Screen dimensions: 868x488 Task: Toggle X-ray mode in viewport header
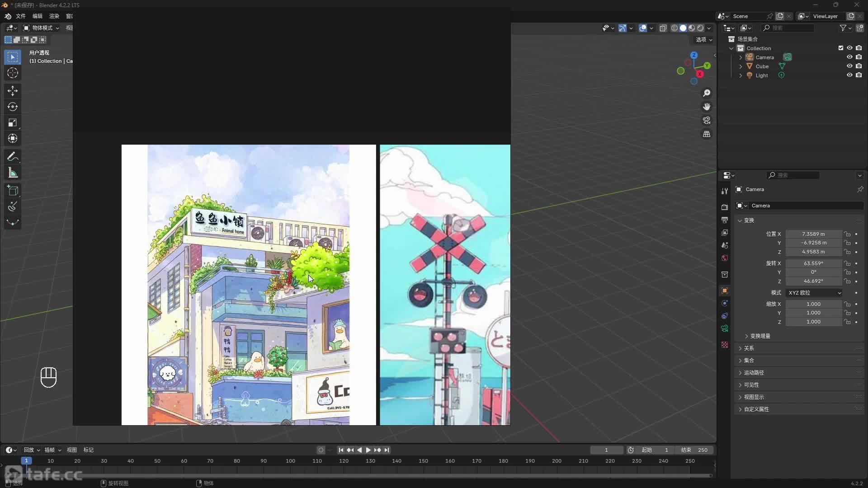[x=663, y=28]
